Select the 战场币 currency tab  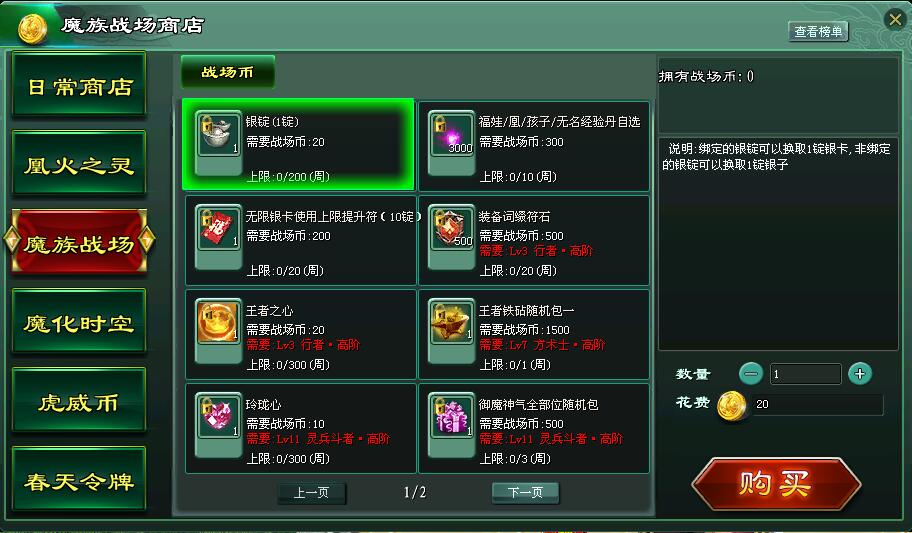(228, 72)
